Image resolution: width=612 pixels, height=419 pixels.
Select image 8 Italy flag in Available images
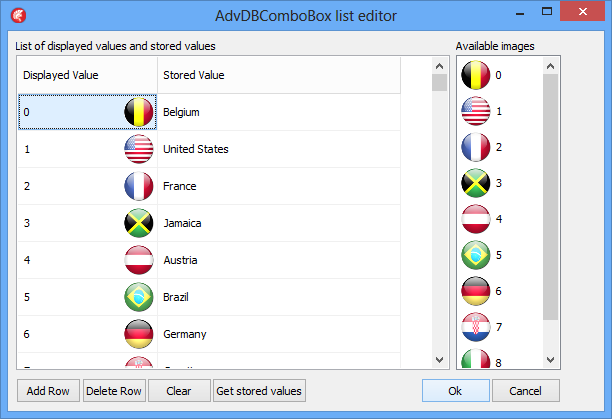pyautogui.click(x=475, y=359)
